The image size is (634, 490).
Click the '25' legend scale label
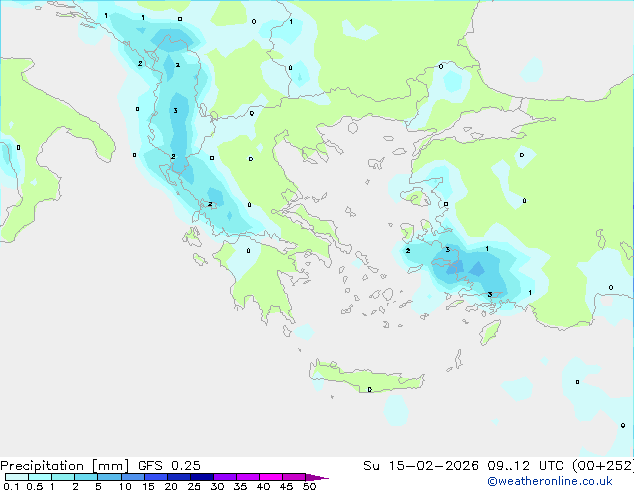click(194, 486)
